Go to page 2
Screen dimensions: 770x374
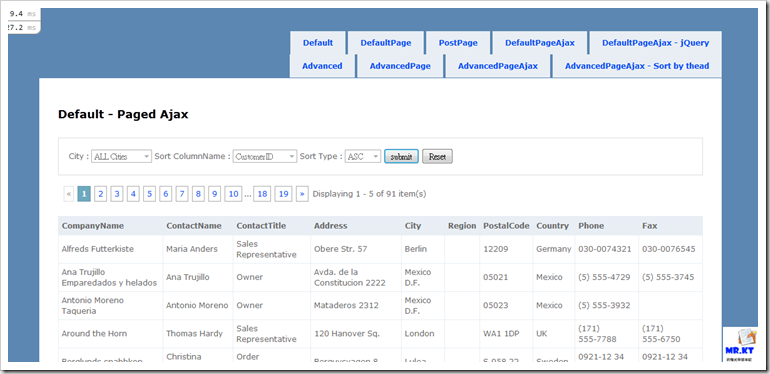100,194
